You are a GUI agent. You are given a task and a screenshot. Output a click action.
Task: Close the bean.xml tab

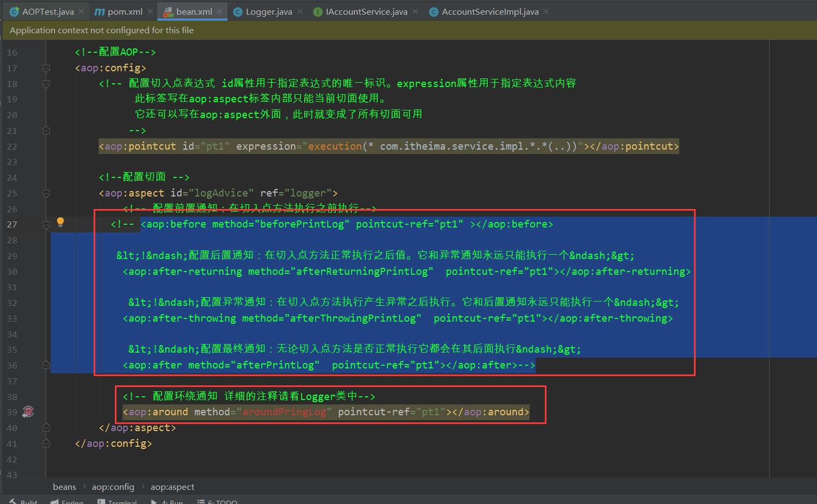(219, 11)
